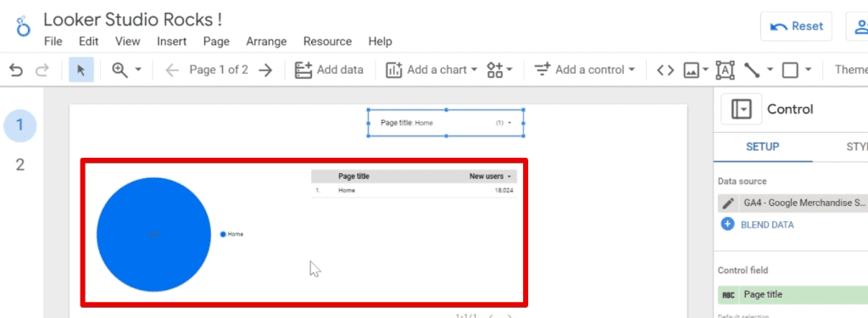Expand the image insert dropdown arrow

point(706,70)
